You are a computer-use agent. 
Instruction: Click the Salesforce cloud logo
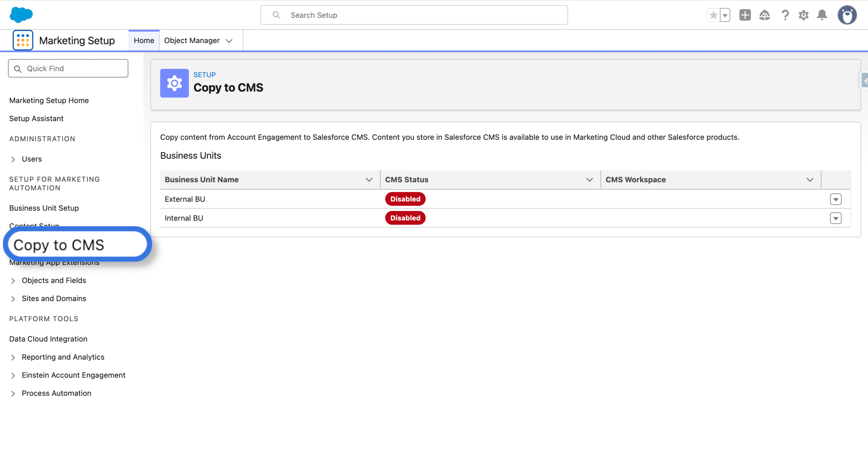point(21,15)
